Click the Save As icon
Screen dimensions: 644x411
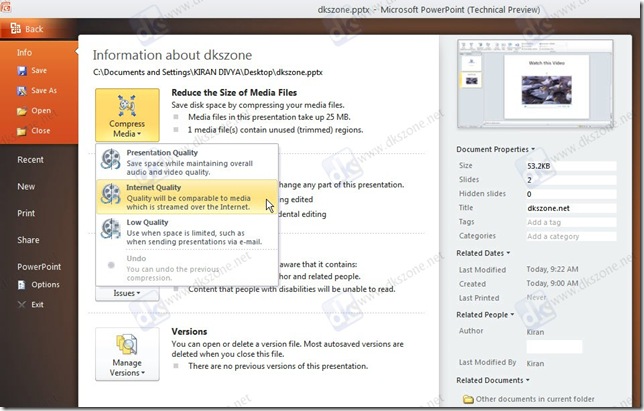point(22,91)
